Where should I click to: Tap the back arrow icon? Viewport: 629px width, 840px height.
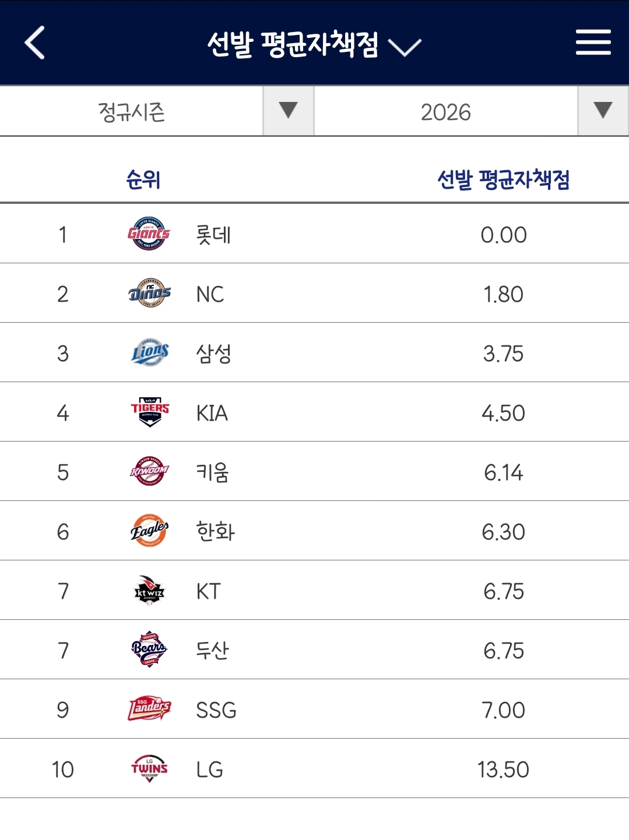[x=35, y=43]
